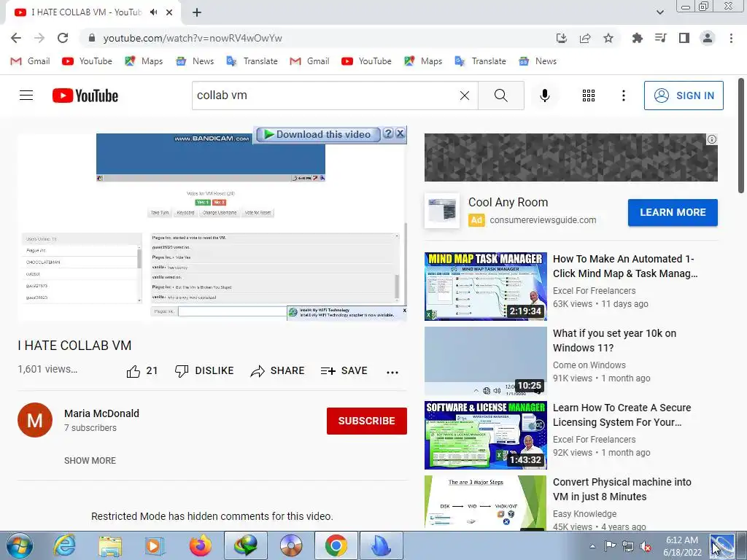Click SAVE to playlist button
The image size is (747, 560).
[344, 371]
